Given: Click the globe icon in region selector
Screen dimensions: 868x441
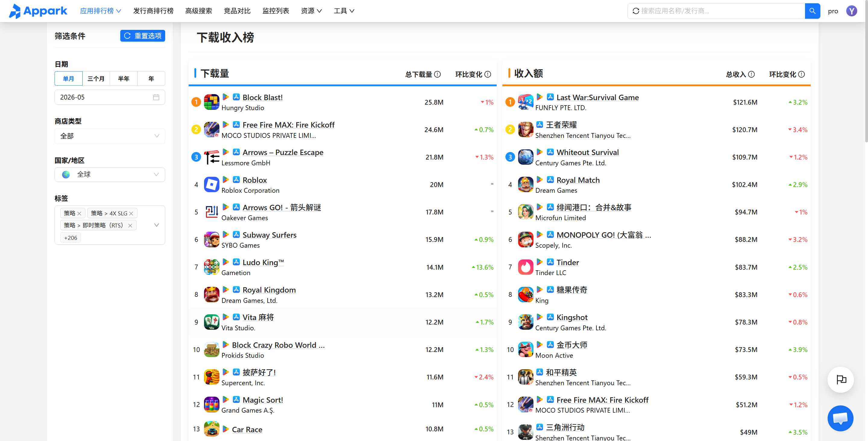Looking at the screenshot, I should click(66, 174).
